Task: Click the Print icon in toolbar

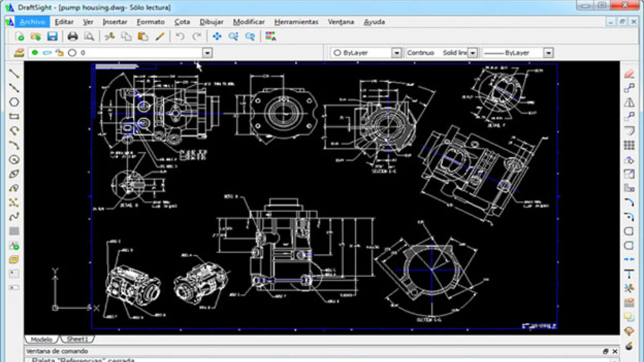Action: click(72, 36)
